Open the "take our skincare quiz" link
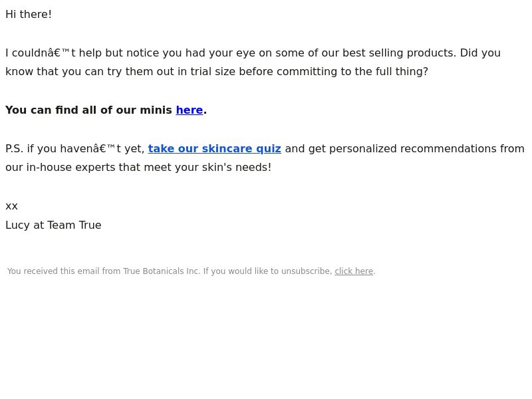532x399 pixels. click(214, 148)
